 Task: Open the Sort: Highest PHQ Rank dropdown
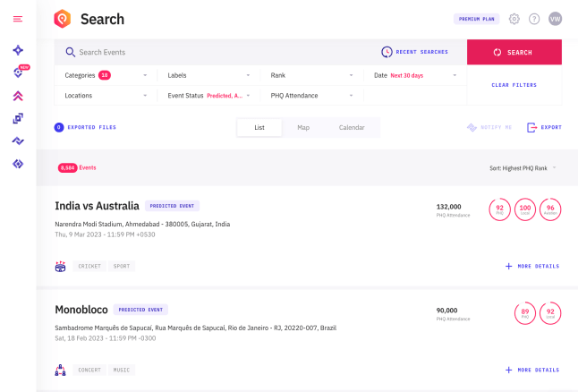[523, 167]
